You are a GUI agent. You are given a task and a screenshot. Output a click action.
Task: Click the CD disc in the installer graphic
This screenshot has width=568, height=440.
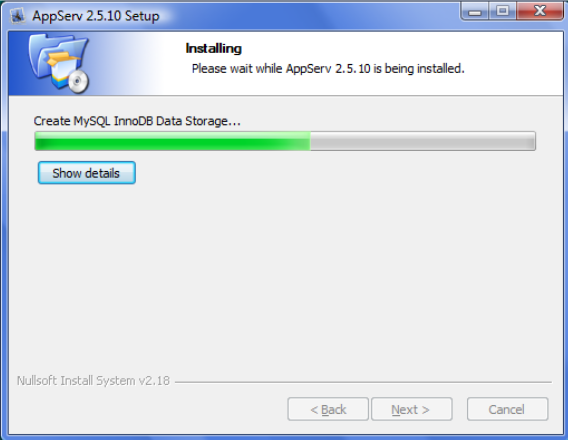click(x=79, y=82)
